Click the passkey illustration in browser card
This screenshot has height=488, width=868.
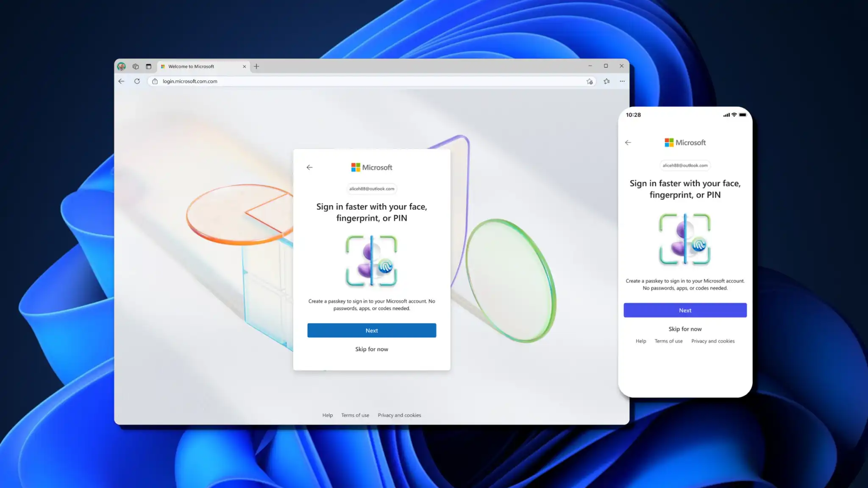coord(371,261)
